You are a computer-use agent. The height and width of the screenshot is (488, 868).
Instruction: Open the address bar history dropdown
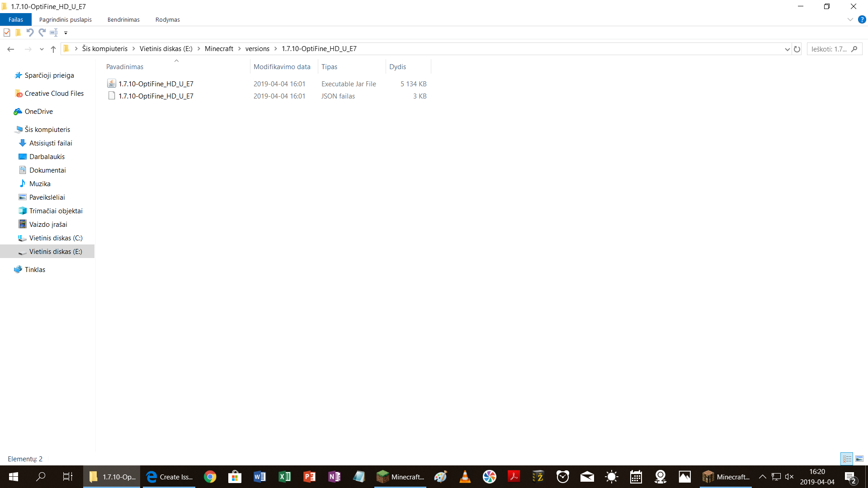tap(787, 49)
